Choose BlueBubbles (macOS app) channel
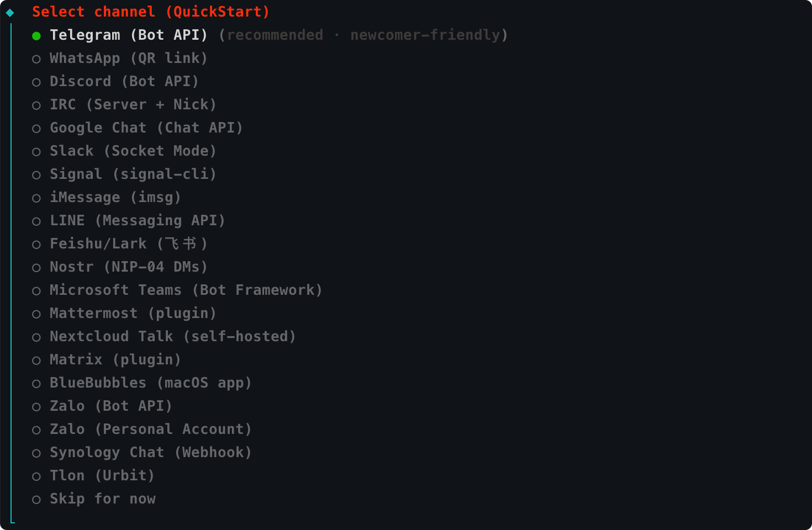The width and height of the screenshot is (812, 530). (36, 384)
